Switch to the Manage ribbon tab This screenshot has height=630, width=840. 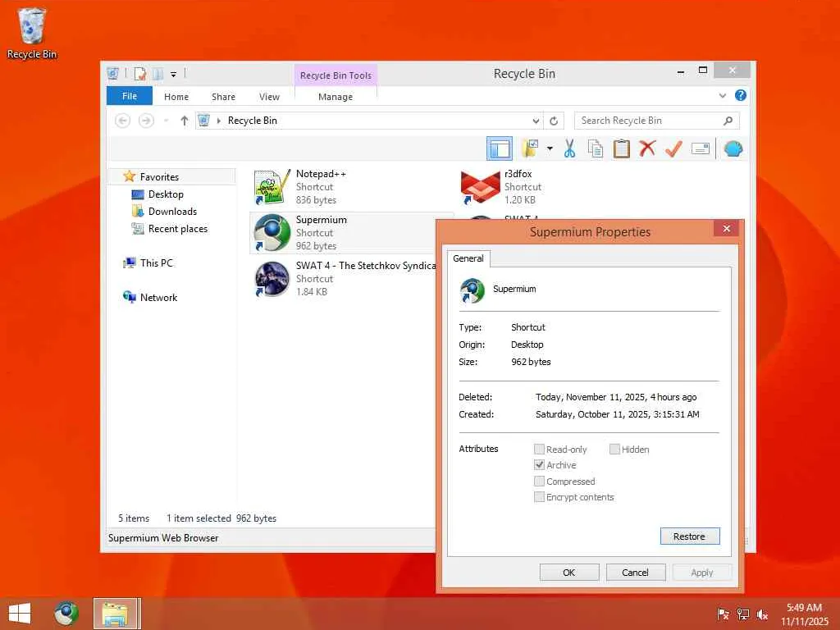coord(336,97)
